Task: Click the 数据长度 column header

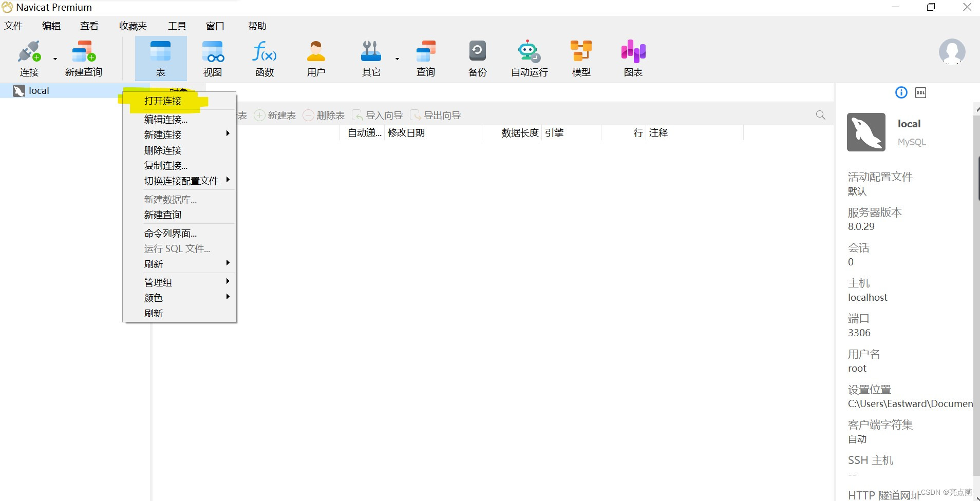Action: pyautogui.click(x=512, y=133)
